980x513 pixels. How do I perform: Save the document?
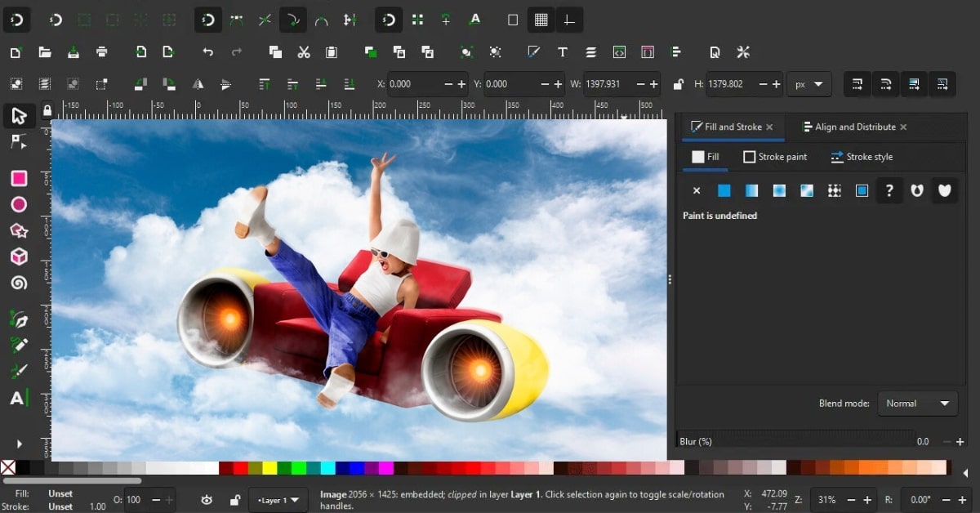point(73,52)
